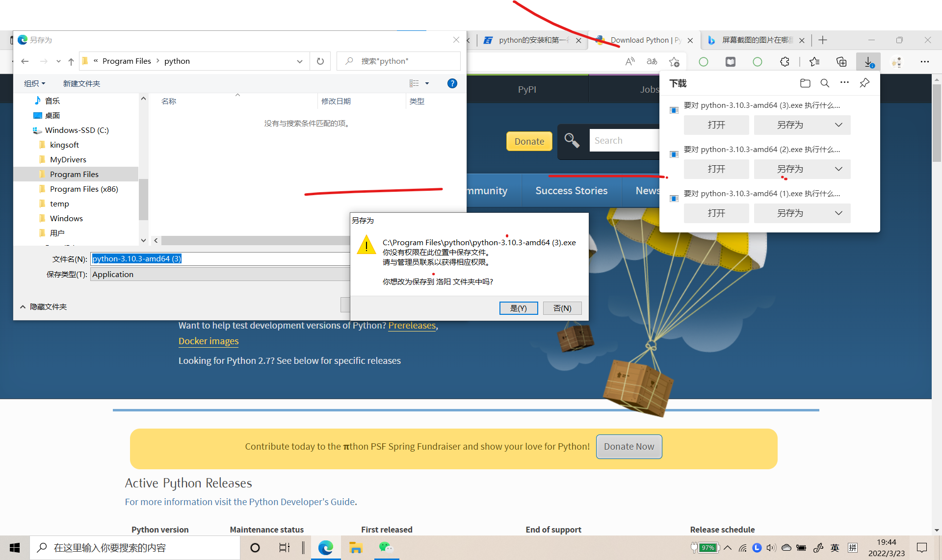The width and height of the screenshot is (942, 560).
Task: Click the Donate Now button
Action: [629, 447]
